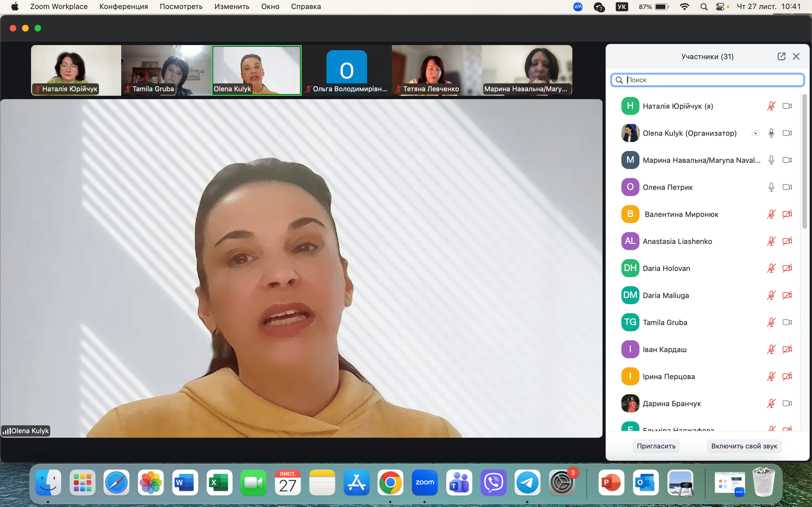Screen dimensions: 812x507
Task: Pop out the participants panel
Action: [781, 56]
